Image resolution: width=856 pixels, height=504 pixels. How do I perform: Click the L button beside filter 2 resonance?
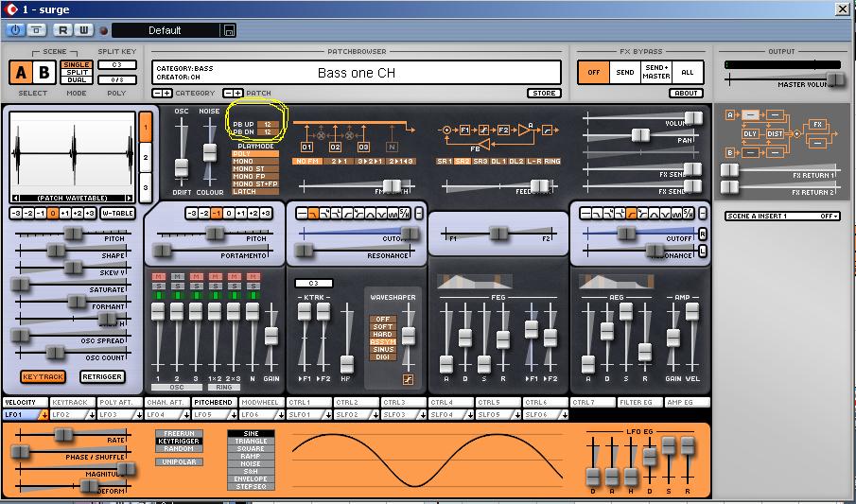[x=703, y=252]
